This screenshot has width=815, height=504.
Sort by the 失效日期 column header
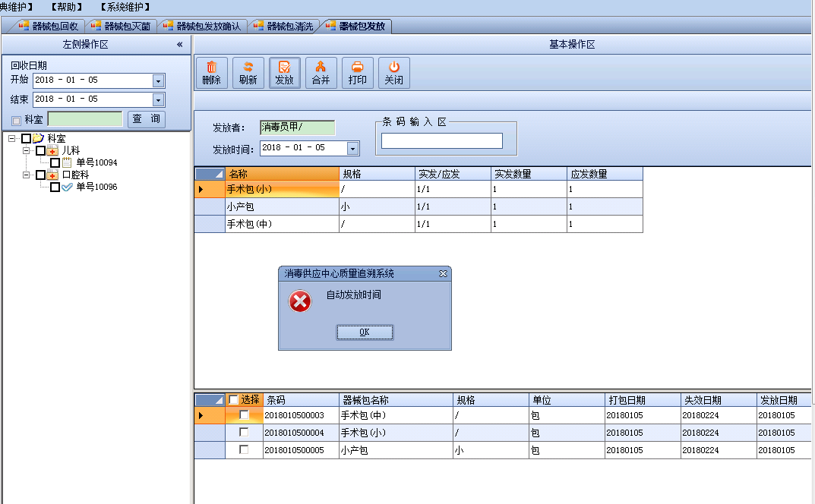(719, 399)
